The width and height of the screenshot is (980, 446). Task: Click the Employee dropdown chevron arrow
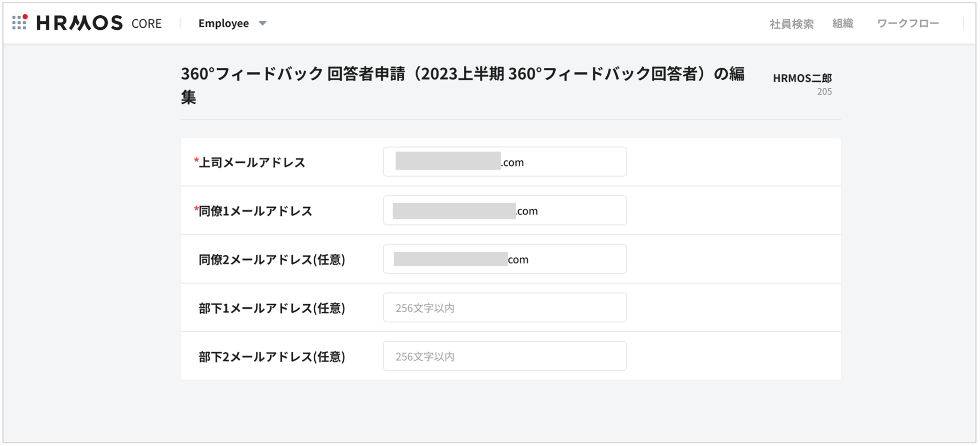point(263,24)
